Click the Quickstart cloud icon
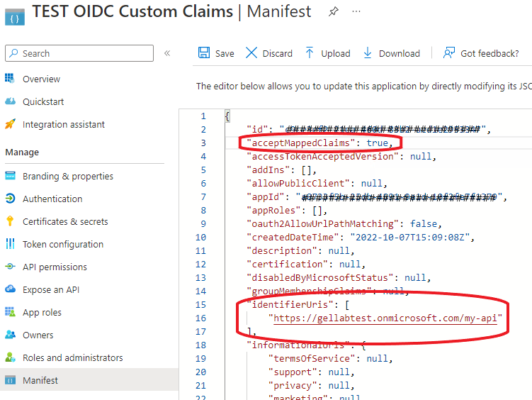This screenshot has width=532, height=400. pos(10,101)
